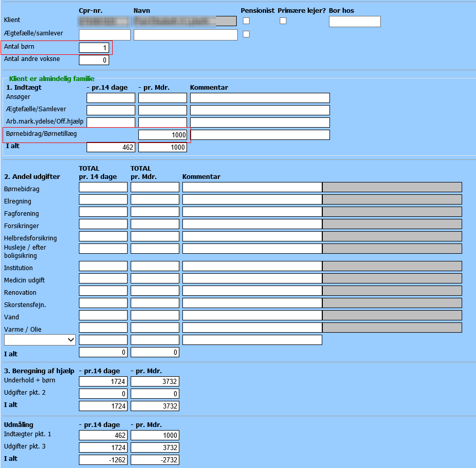Tick the Pensionist checkbox for Klient
This screenshot has width=476, height=468.
pos(246,21)
